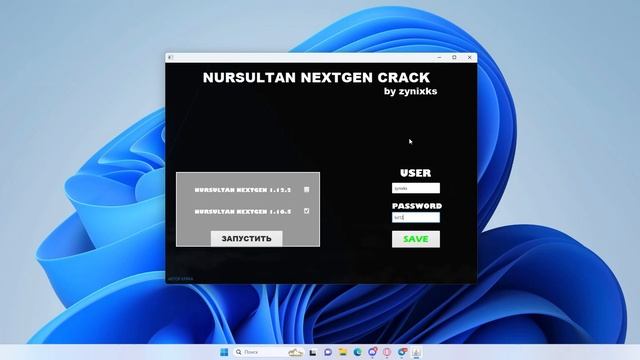Enable the Nursultan Nextgen 1.12.2 checkbox
The image size is (640, 360).
point(307,189)
